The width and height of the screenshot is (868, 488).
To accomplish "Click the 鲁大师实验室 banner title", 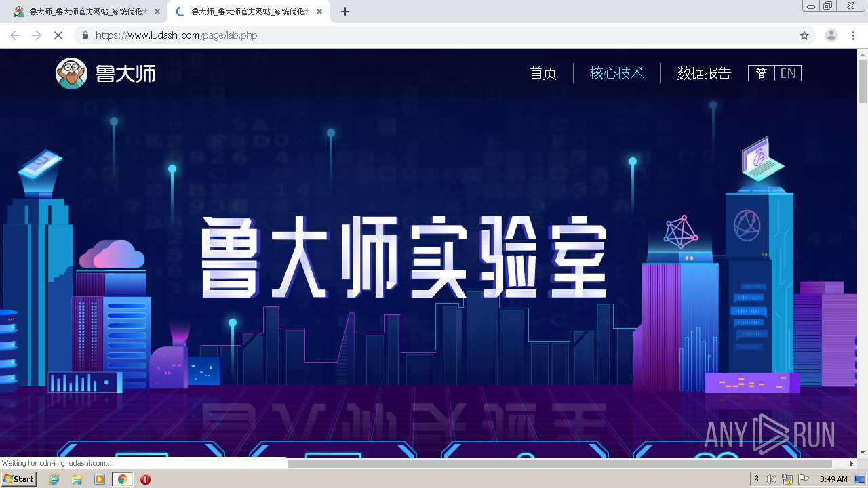I will coord(404,258).
